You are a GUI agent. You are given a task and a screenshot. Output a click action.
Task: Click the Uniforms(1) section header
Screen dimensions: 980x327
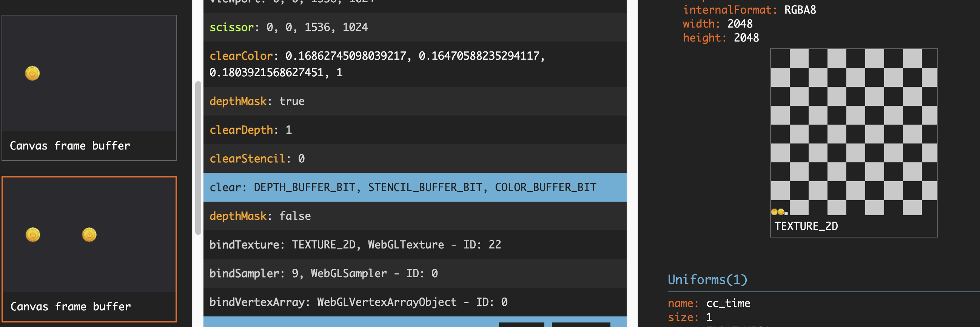[x=707, y=280]
